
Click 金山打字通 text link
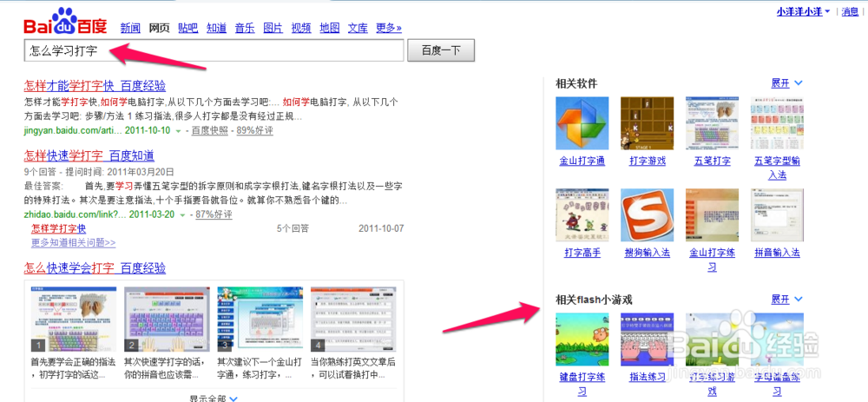582,161
